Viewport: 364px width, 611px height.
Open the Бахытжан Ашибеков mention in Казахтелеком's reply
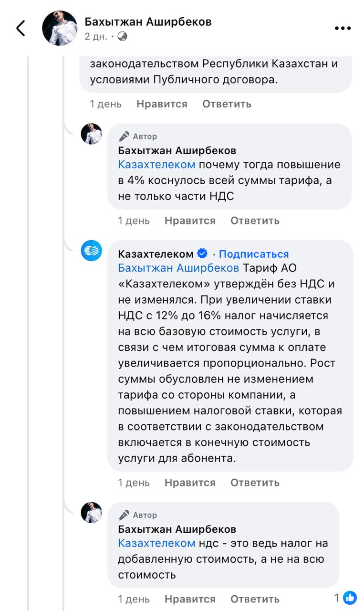tap(178, 267)
